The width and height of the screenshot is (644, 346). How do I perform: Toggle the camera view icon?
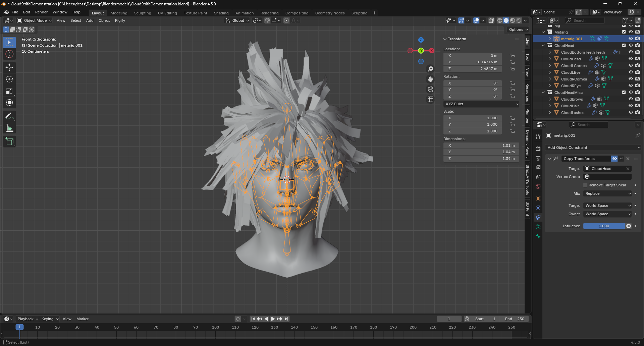click(430, 89)
